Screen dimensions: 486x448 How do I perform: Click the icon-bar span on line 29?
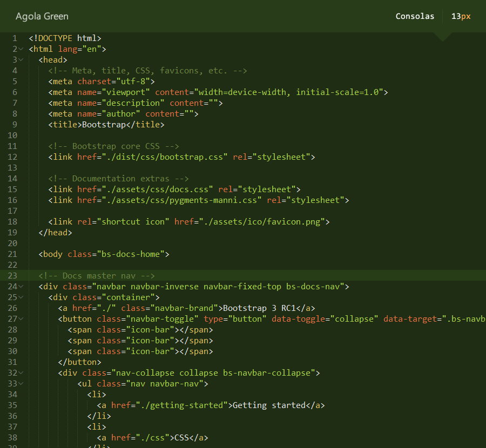pos(140,341)
